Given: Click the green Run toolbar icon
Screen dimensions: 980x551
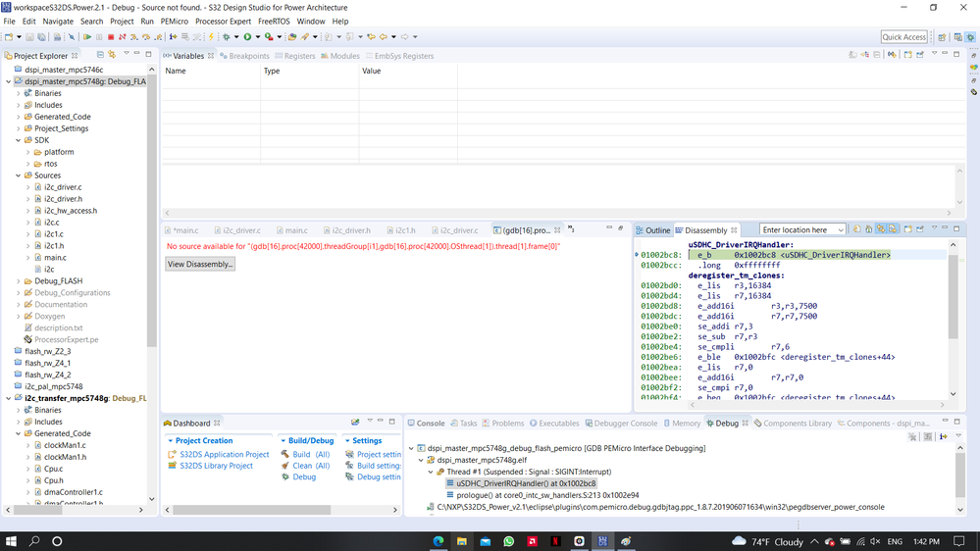Looking at the screenshot, I should tap(247, 37).
